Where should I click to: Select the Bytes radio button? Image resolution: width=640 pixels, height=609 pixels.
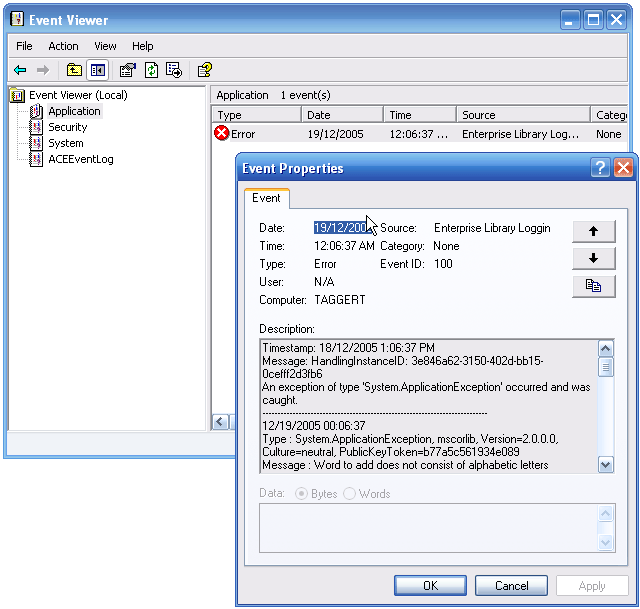tap(300, 494)
